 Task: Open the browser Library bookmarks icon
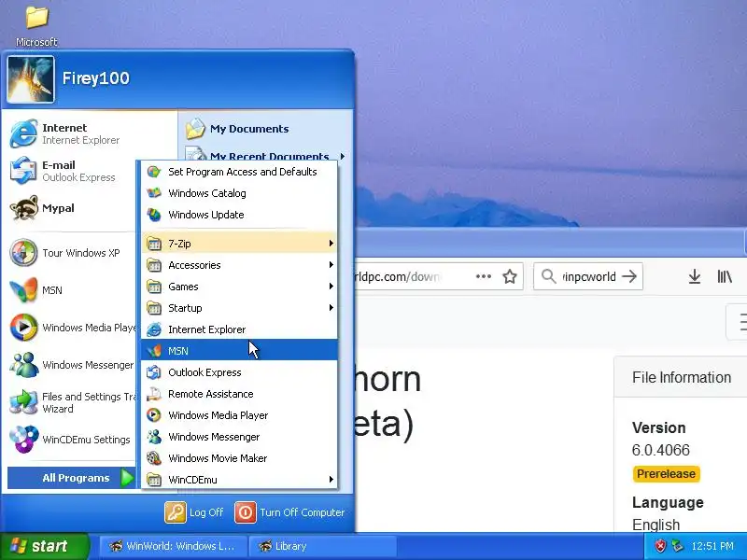point(725,276)
